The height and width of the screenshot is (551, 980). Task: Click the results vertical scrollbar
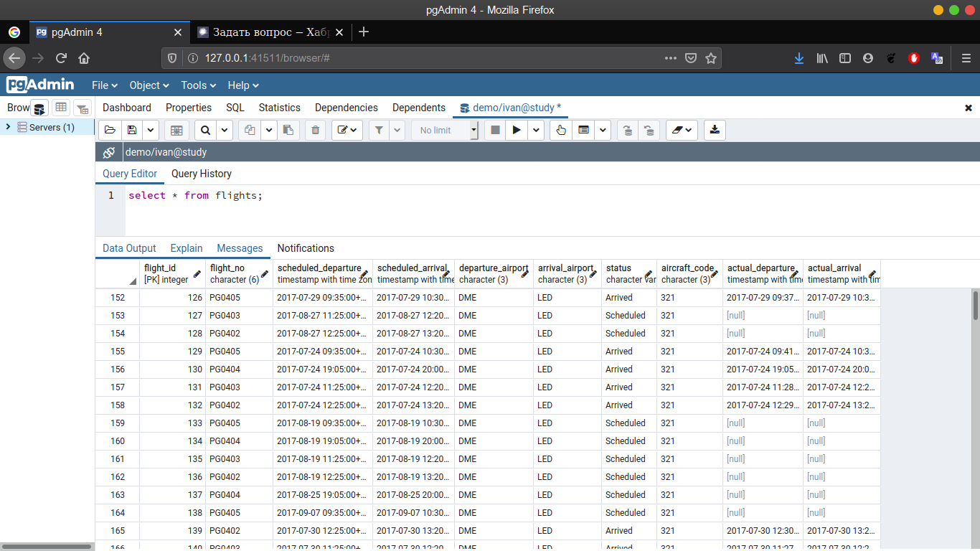pos(976,305)
